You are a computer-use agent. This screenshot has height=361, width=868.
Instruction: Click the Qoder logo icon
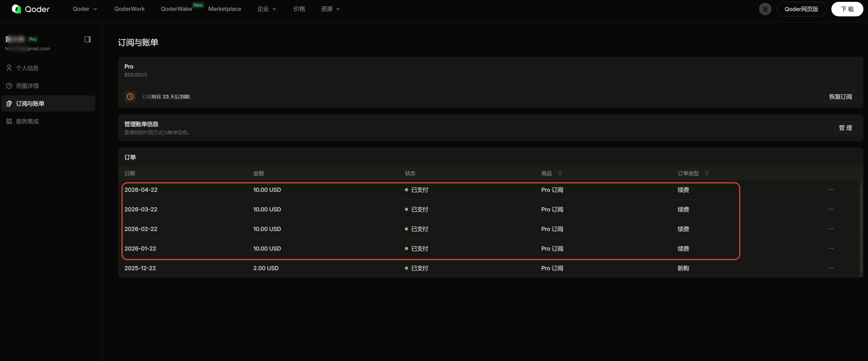16,9
